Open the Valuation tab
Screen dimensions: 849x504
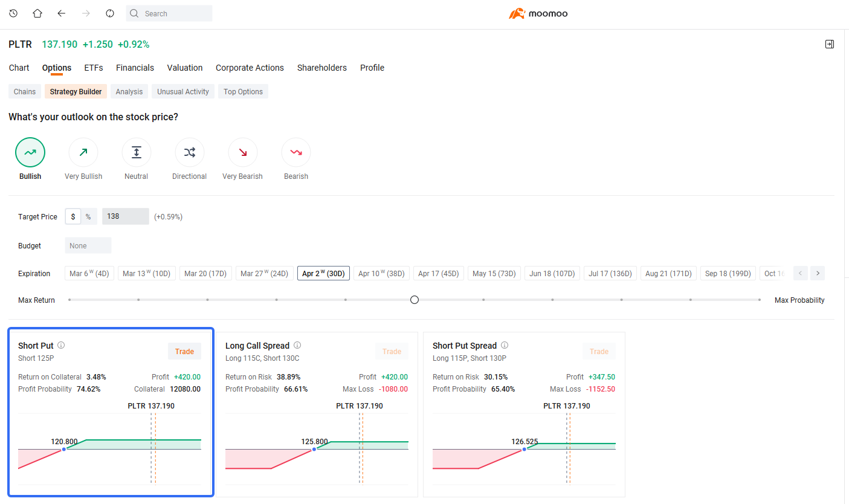point(185,68)
